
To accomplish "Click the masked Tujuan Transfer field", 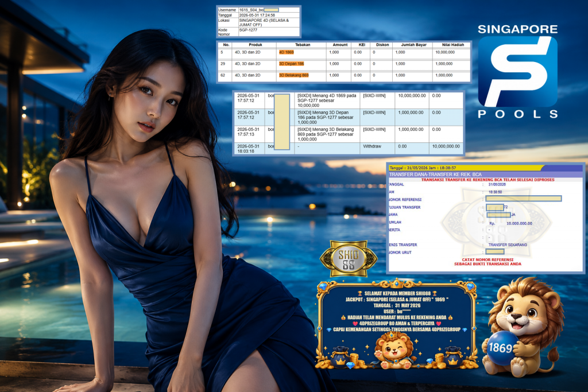I will tap(494, 207).
